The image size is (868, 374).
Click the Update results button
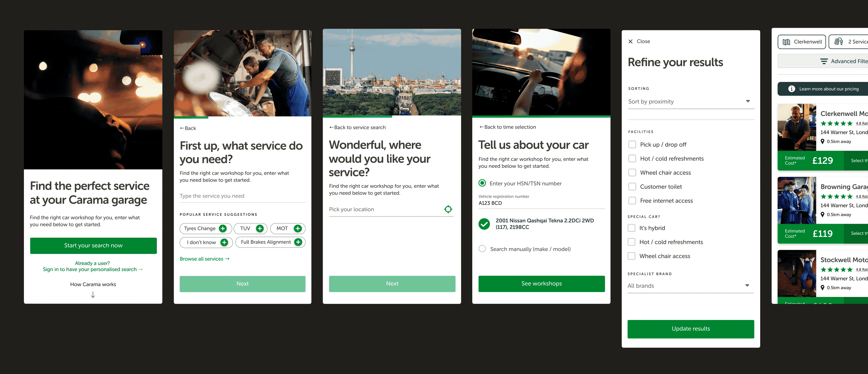690,329
